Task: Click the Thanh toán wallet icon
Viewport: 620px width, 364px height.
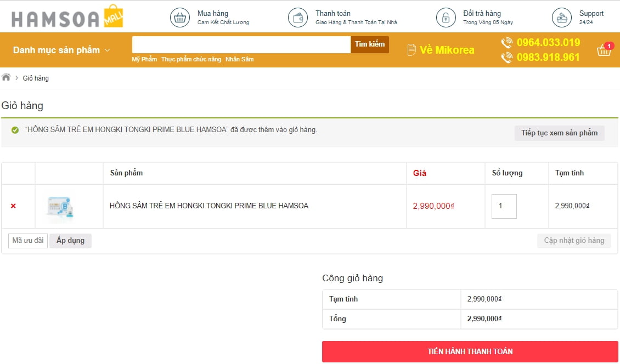Action: point(298,18)
